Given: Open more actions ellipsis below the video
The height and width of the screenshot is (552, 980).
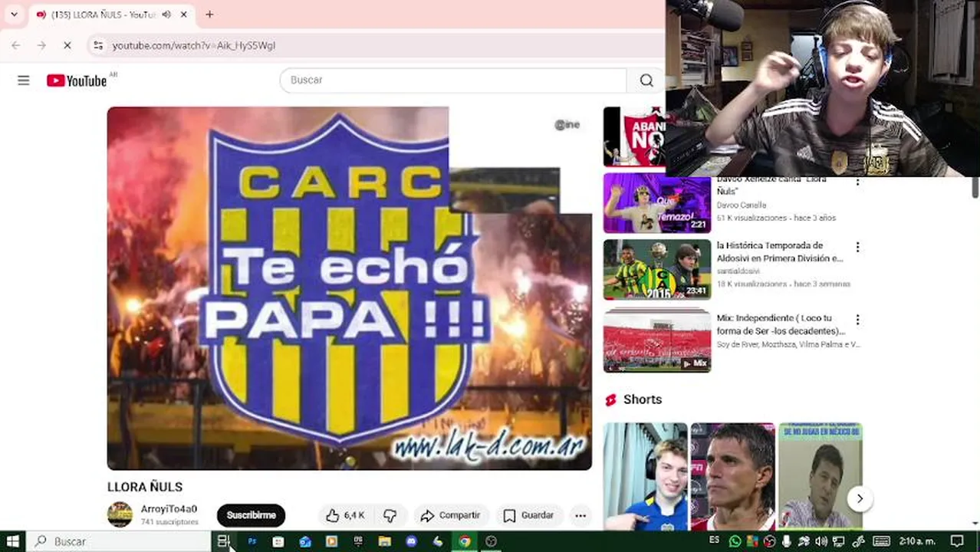Looking at the screenshot, I should point(580,515).
